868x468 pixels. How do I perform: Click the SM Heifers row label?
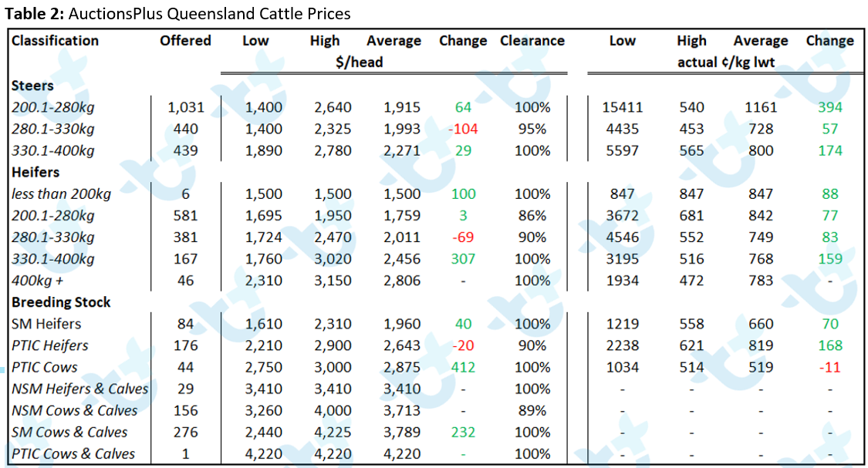[x=46, y=324]
